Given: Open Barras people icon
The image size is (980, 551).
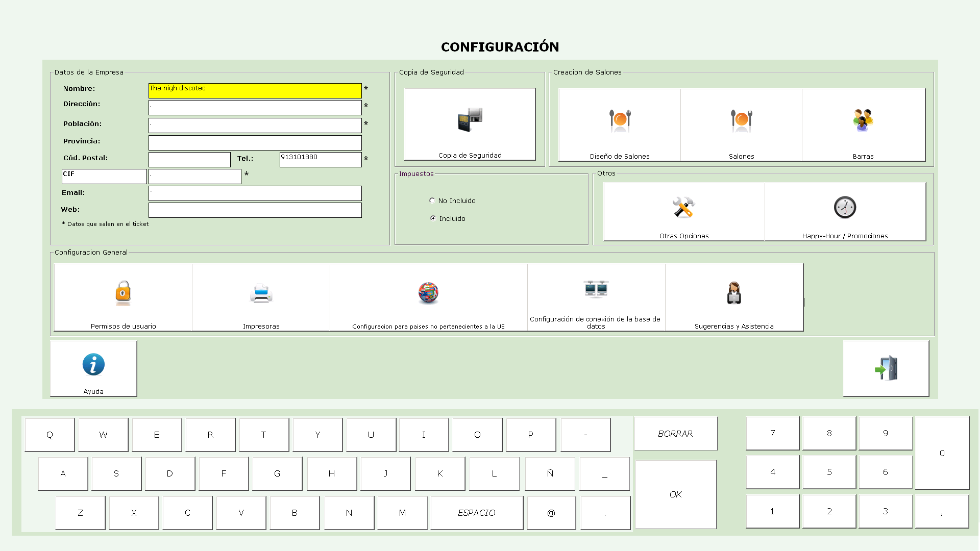Looking at the screenshot, I should click(863, 120).
